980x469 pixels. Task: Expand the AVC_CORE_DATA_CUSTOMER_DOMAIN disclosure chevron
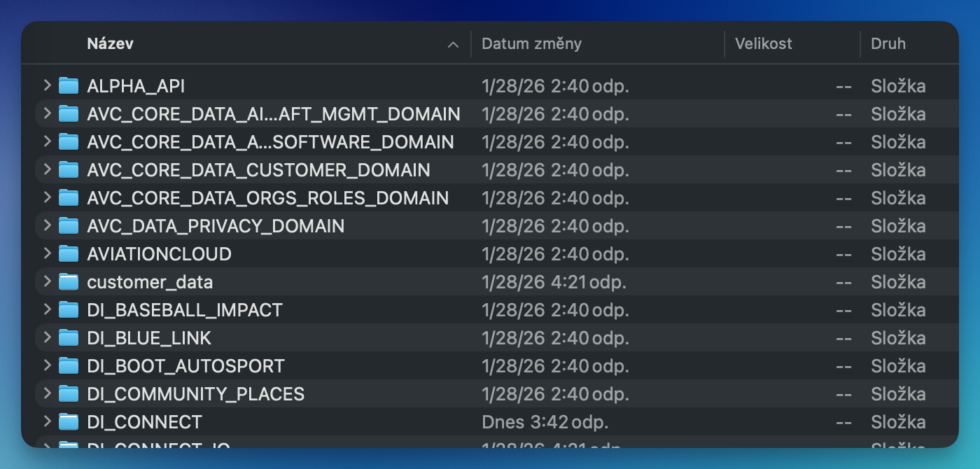[x=47, y=169]
